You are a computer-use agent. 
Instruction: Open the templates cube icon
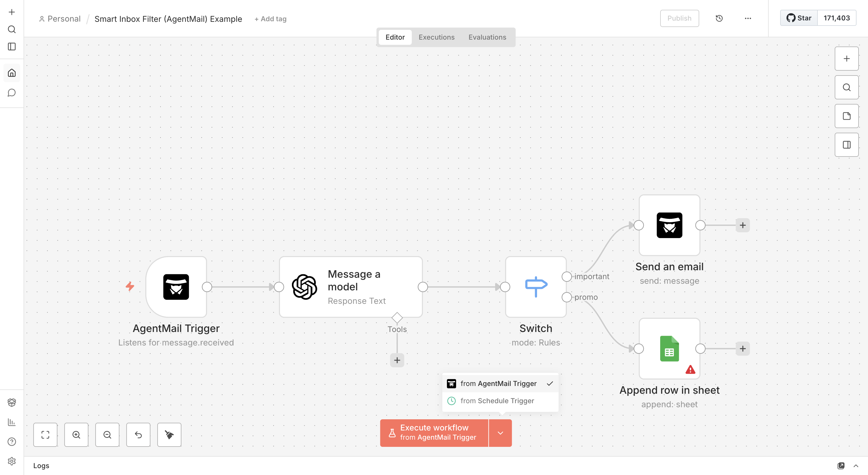point(12,402)
